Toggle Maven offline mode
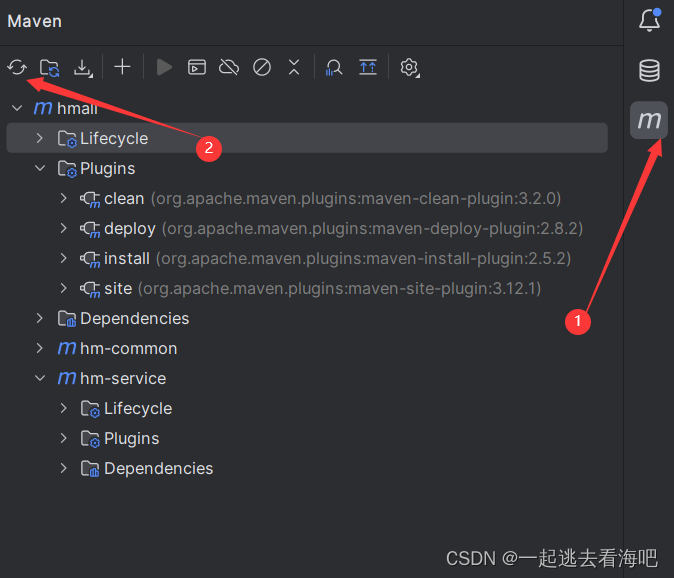 pyautogui.click(x=229, y=67)
